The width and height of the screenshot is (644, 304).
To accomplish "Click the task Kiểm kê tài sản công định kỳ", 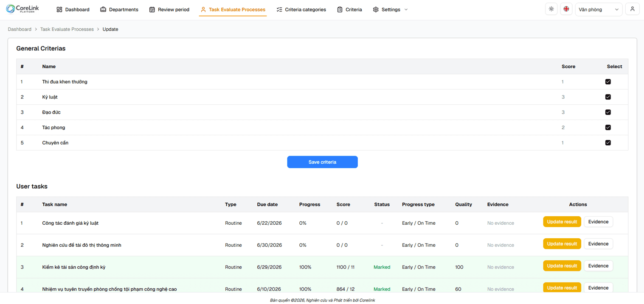I will 74,267.
